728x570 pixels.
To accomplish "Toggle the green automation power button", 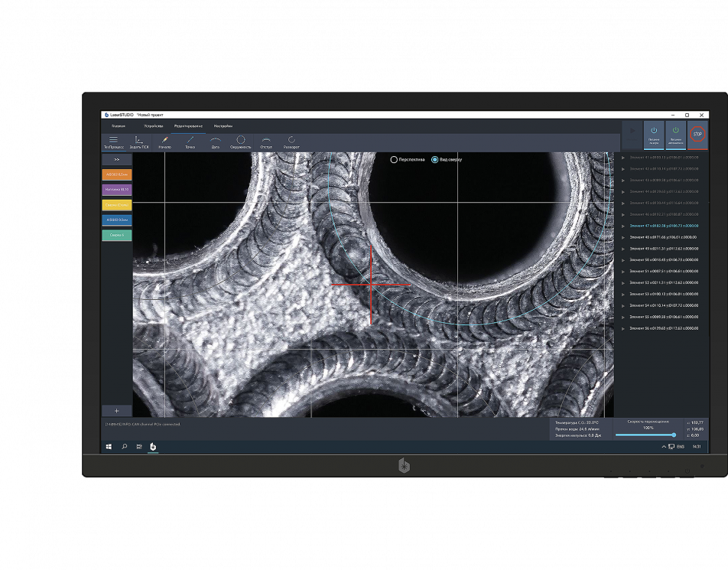I will coord(675,135).
